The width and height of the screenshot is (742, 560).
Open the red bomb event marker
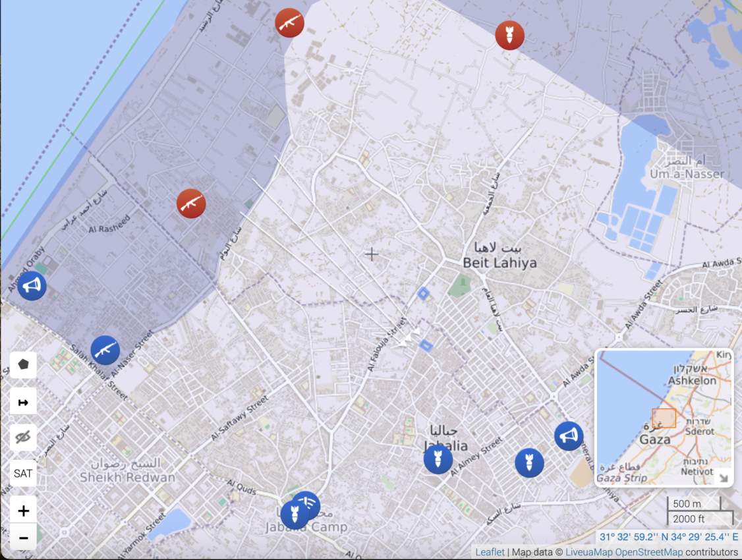509,35
